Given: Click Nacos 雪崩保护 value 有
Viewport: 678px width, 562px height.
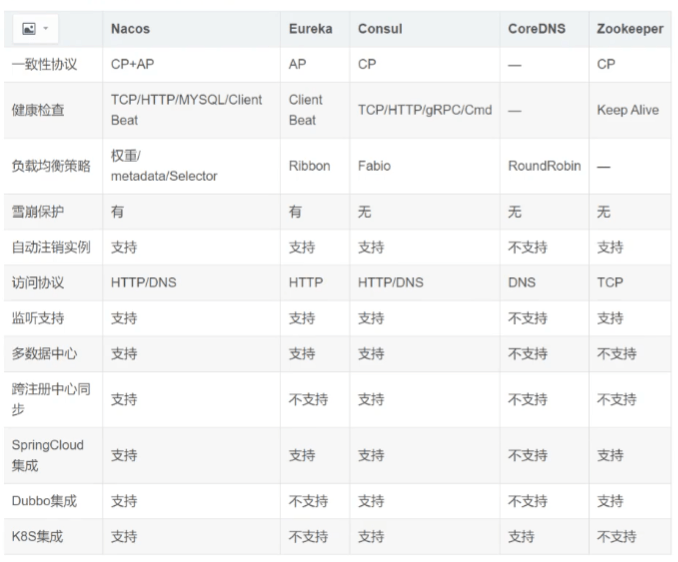Looking at the screenshot, I should [118, 212].
